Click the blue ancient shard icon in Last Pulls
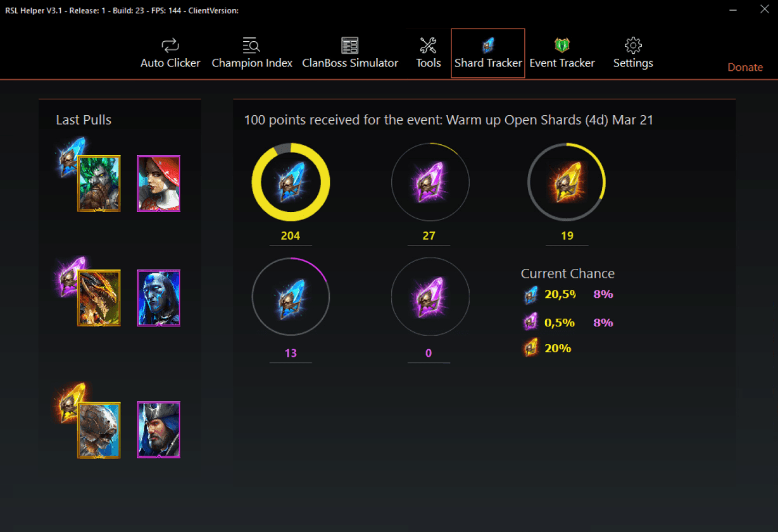 (x=71, y=155)
